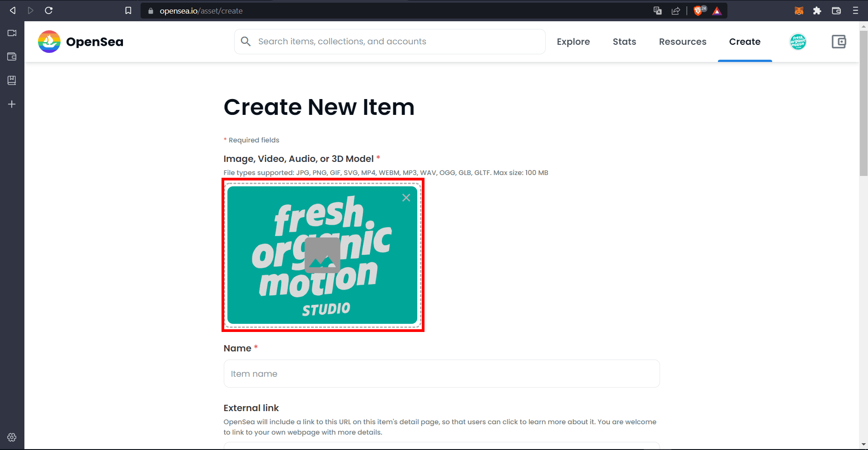Screen dimensions: 868x450
Task: Open the Resources menu
Action: click(683, 42)
